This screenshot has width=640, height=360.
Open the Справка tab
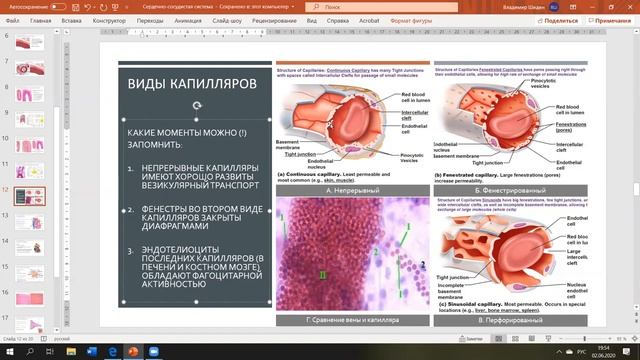[x=338, y=20]
